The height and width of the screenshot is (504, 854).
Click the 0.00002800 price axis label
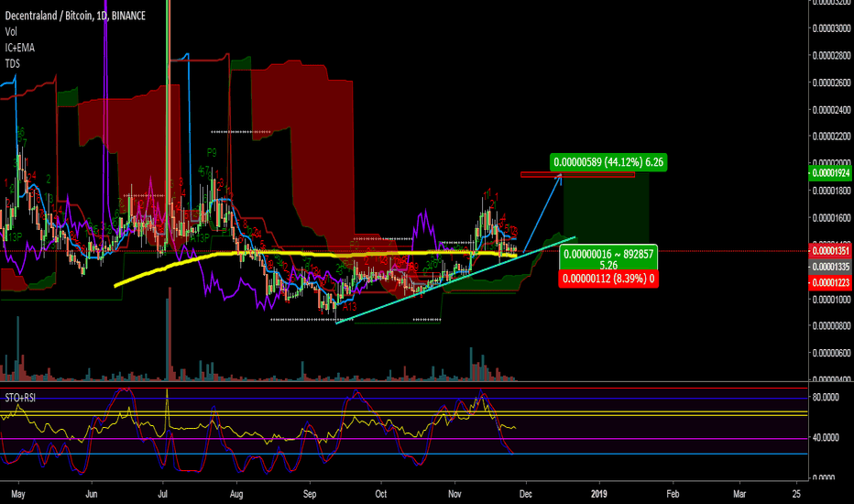click(x=831, y=56)
